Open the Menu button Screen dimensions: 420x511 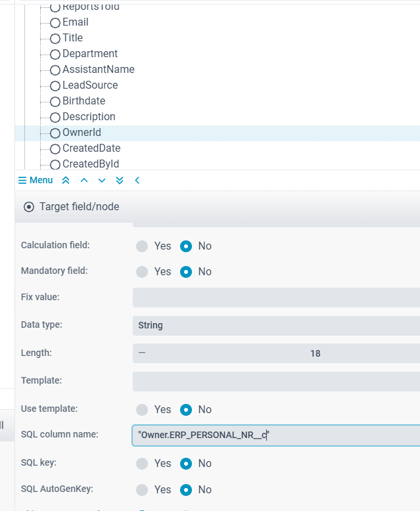tap(35, 180)
